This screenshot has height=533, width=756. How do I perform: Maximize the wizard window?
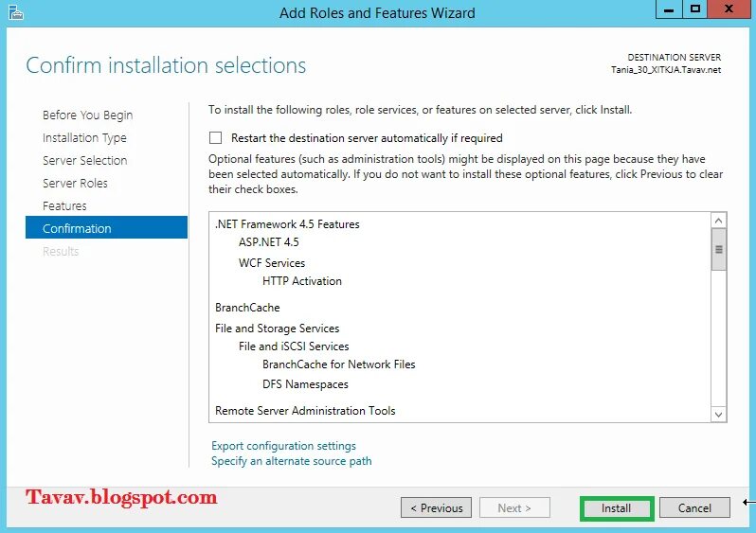(695, 9)
